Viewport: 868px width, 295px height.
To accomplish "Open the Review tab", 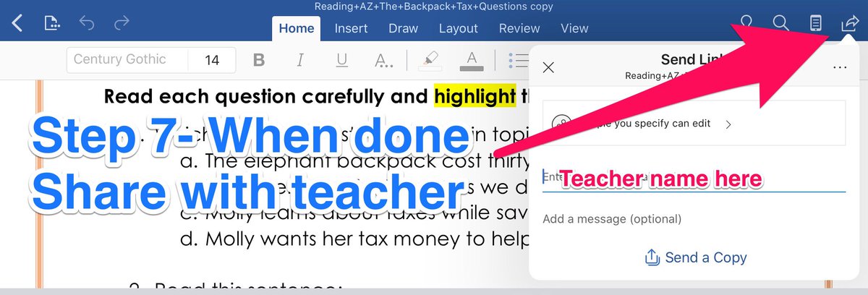I will pyautogui.click(x=519, y=29).
